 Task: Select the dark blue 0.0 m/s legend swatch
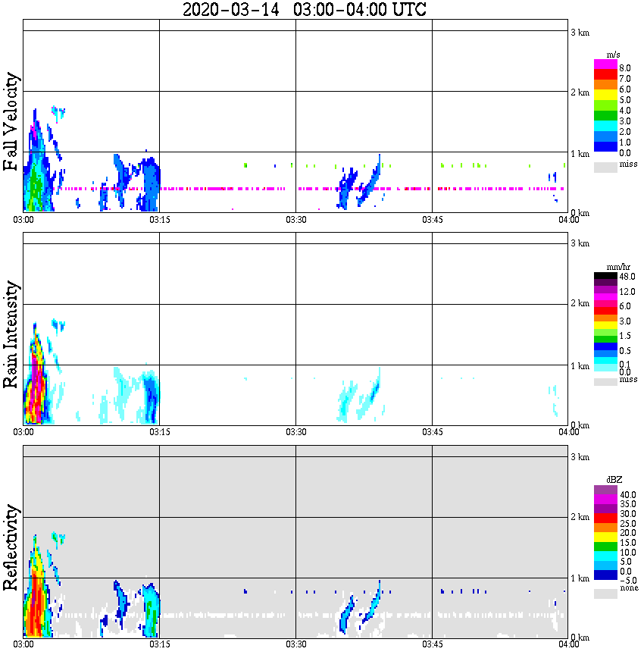point(605,146)
